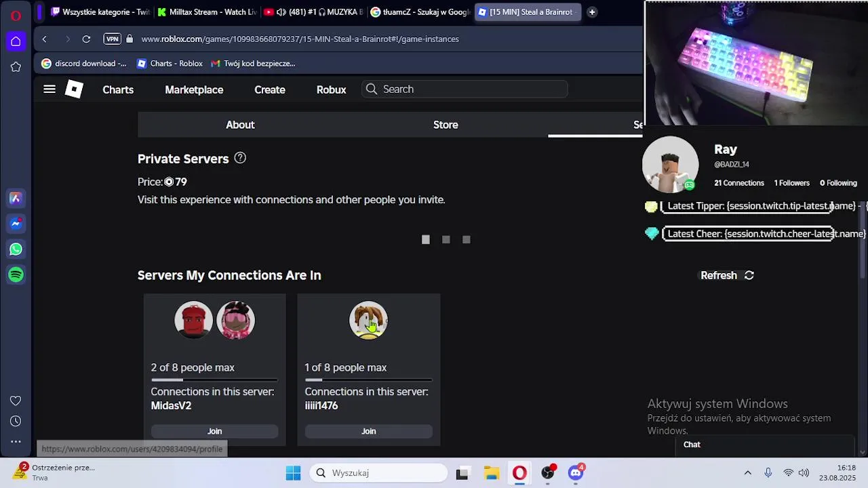Open Discord on the taskbar
This screenshot has height=488, width=868.
click(x=576, y=472)
